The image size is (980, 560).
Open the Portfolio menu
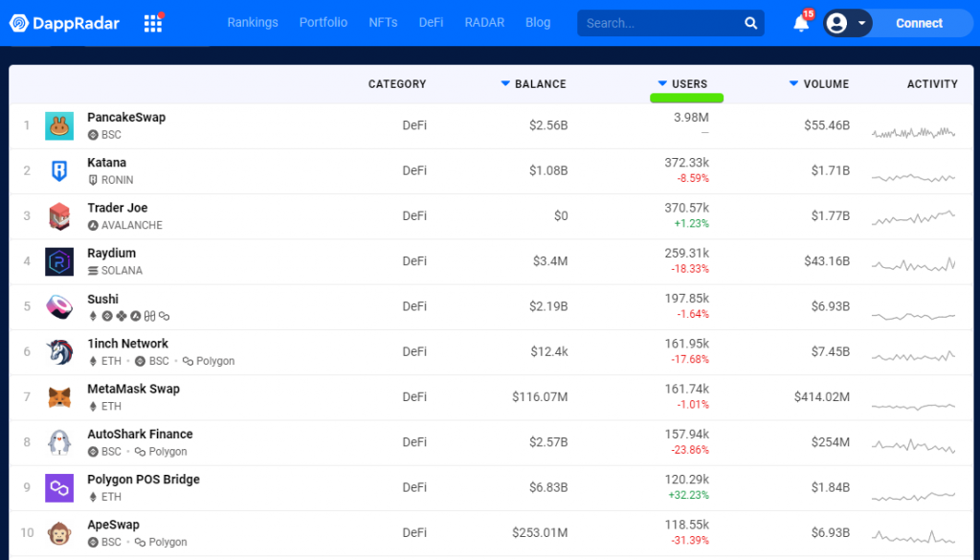point(323,23)
